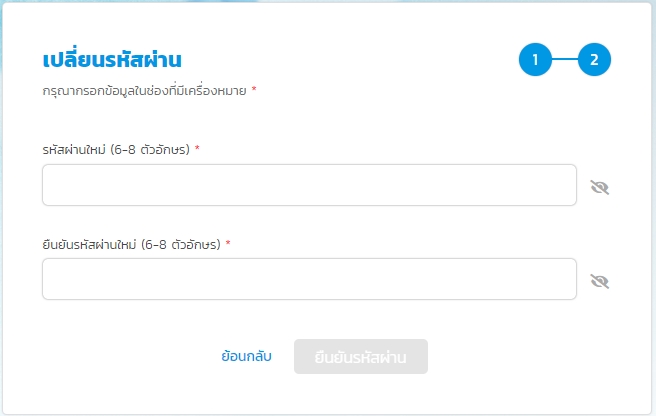
Task: Click the red asterisk beside the ยืนยันรหัสผ่านใหม่ label
Action: pos(228,243)
